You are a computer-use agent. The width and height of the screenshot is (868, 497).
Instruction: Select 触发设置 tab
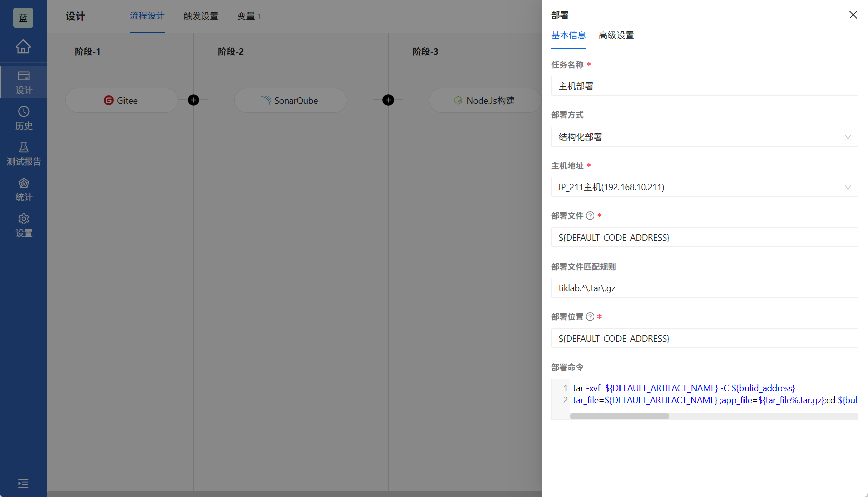pyautogui.click(x=201, y=16)
